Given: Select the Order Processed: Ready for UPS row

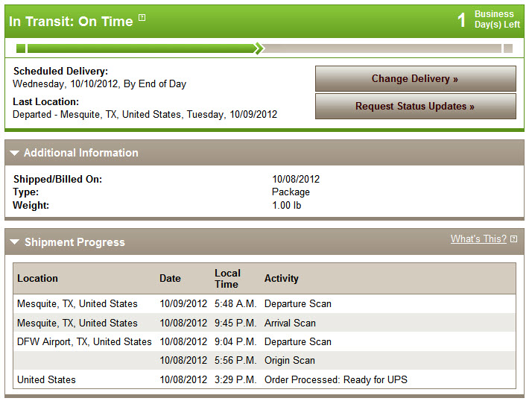Looking at the screenshot, I should 265,379.
